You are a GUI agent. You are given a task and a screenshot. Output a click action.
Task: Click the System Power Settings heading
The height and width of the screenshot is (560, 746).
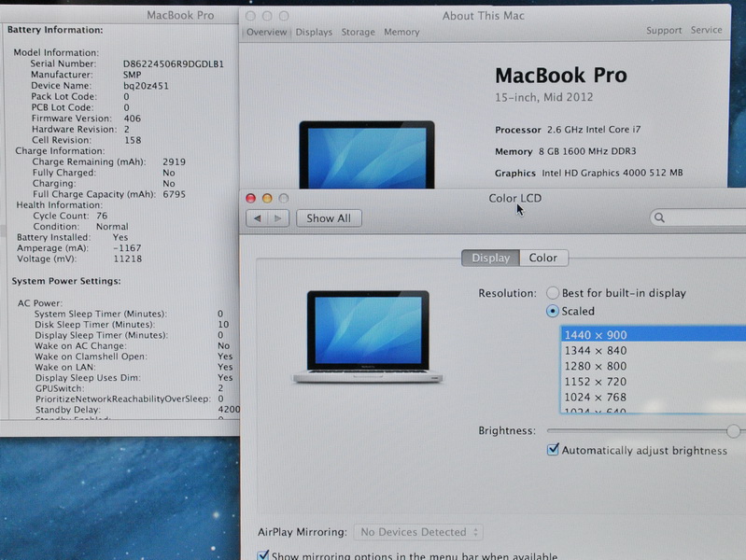tap(66, 281)
